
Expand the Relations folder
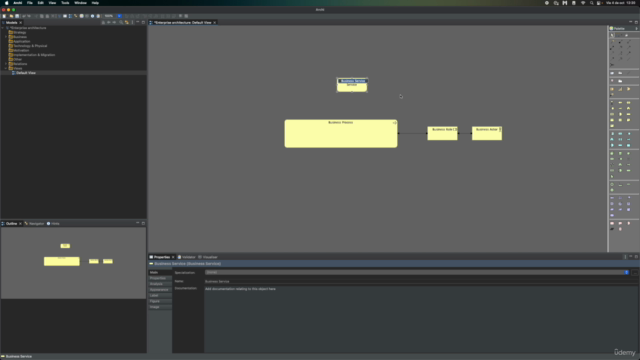click(x=6, y=64)
